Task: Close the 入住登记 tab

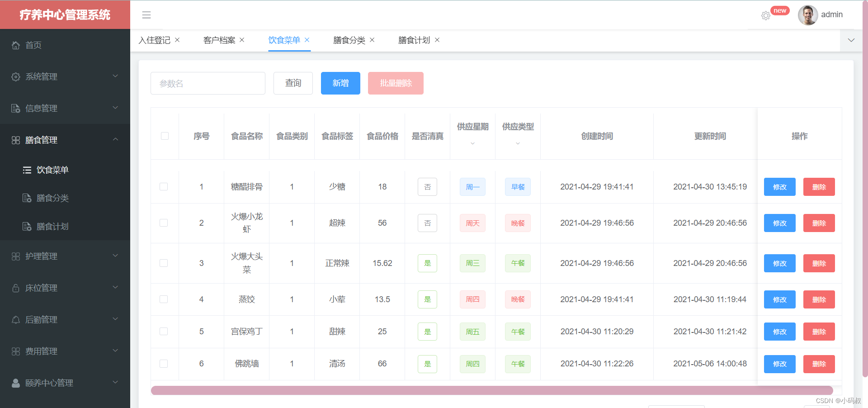Action: click(x=177, y=40)
